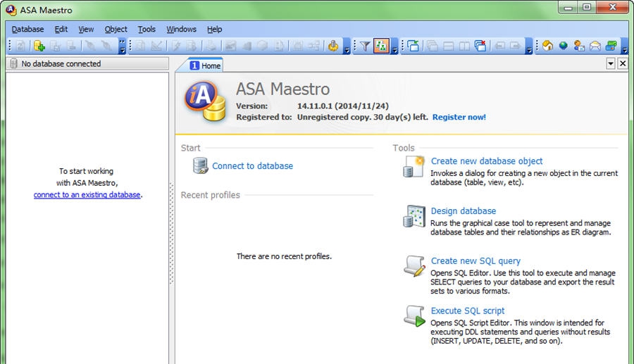The image size is (634, 364).
Task: Click the globe website icon in toolbar
Action: [564, 46]
